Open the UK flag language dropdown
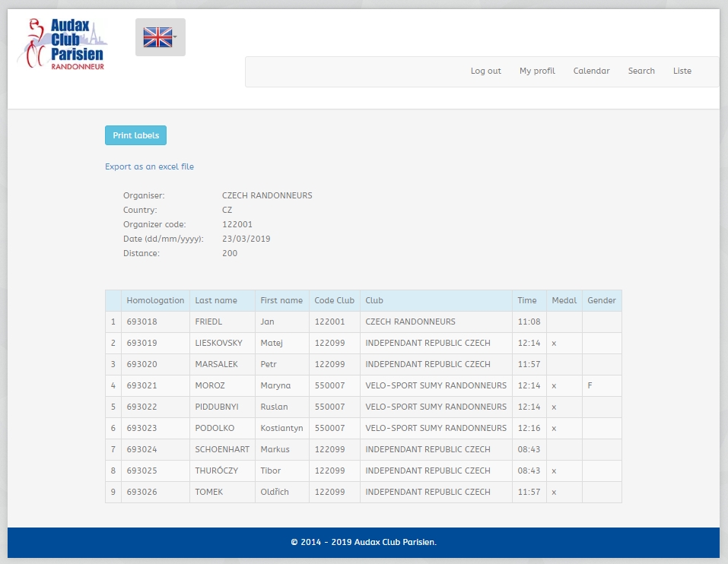Viewport: 728px width, 564px height. pyautogui.click(x=160, y=37)
